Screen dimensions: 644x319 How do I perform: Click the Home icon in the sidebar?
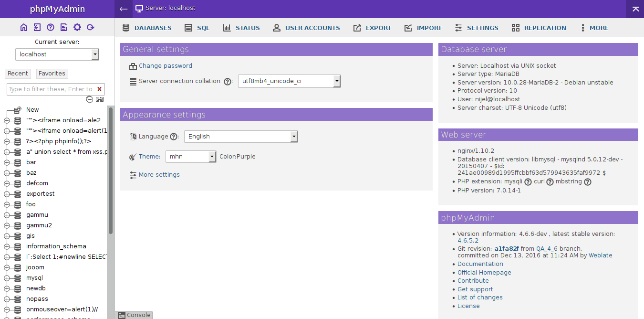24,27
